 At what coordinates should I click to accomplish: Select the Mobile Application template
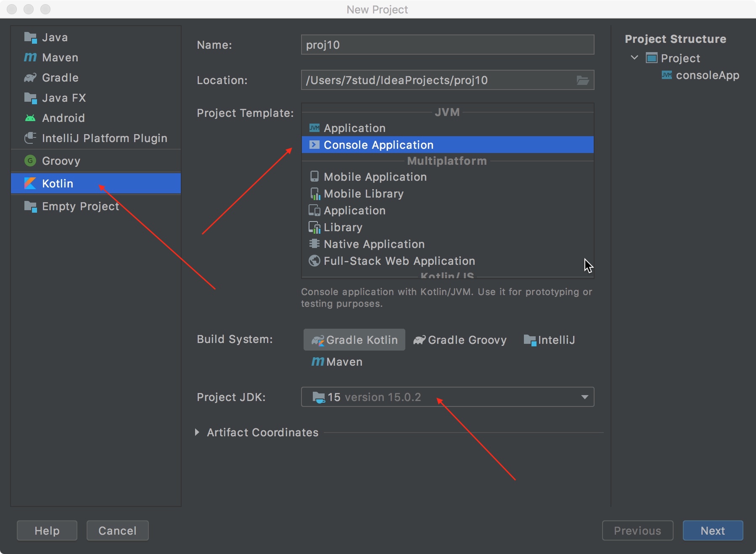[x=375, y=177]
